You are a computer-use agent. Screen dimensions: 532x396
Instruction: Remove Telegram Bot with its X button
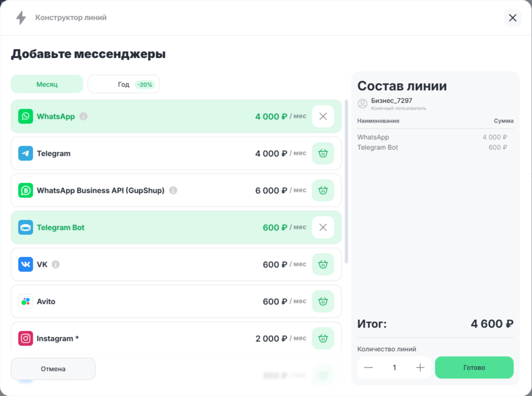coord(323,228)
